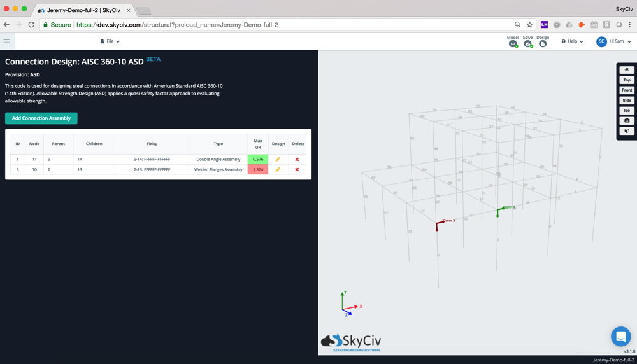This screenshot has height=364, width=637.
Task: Click the 0.576 Max UR cell
Action: (x=258, y=159)
